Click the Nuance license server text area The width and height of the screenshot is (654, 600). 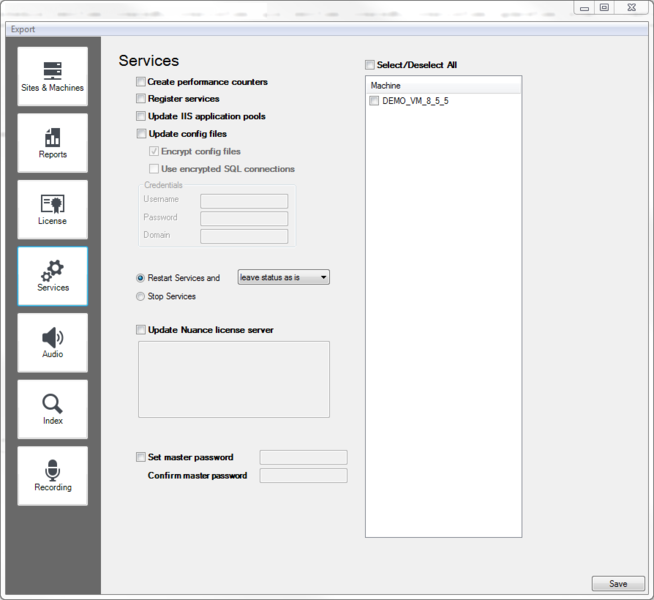pyautogui.click(x=233, y=379)
